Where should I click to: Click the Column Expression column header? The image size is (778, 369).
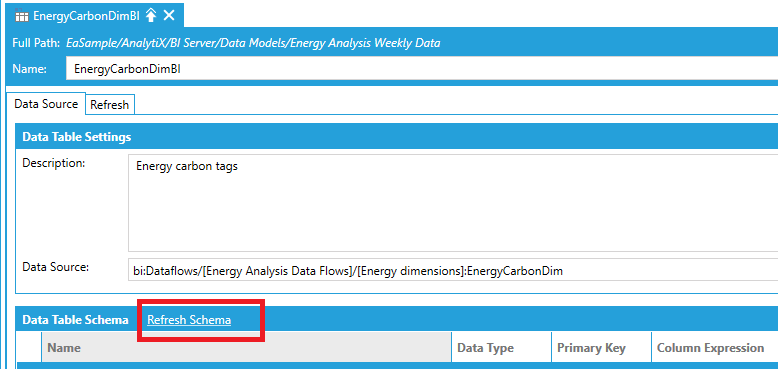pos(715,348)
